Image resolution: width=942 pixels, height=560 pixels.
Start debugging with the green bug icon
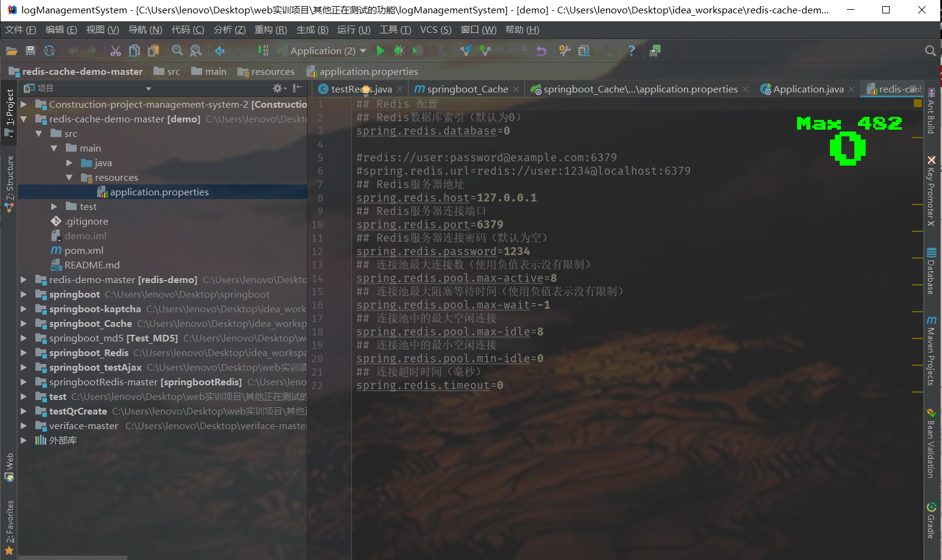[x=399, y=51]
